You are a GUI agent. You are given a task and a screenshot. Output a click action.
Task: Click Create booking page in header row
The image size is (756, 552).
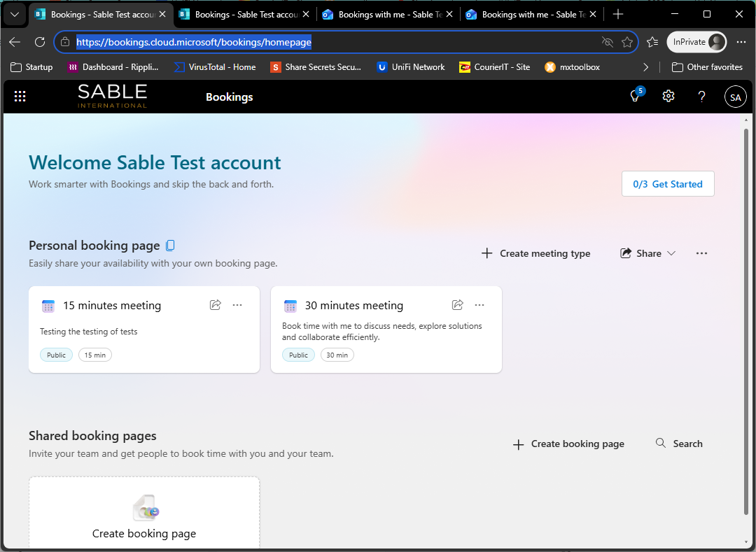coord(568,444)
